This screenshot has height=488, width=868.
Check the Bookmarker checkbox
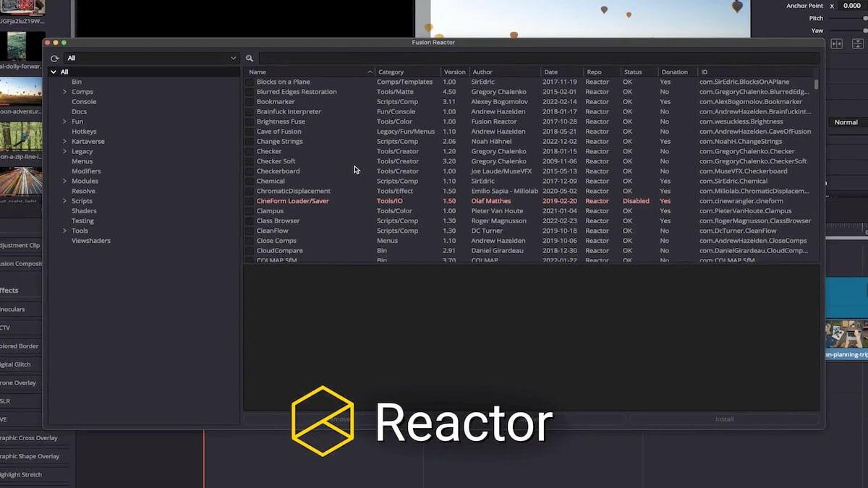point(250,102)
